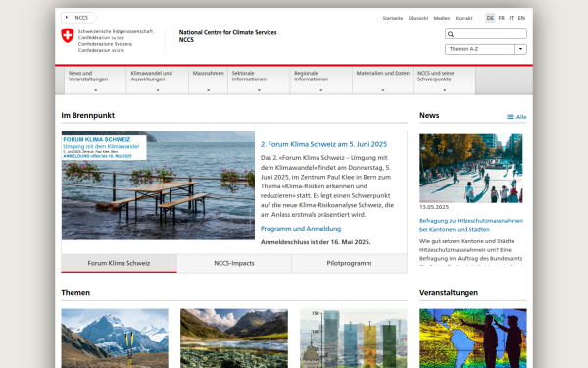The image size is (588, 368).
Task: Click the Veranstaltungen section heading
Action: (x=449, y=292)
